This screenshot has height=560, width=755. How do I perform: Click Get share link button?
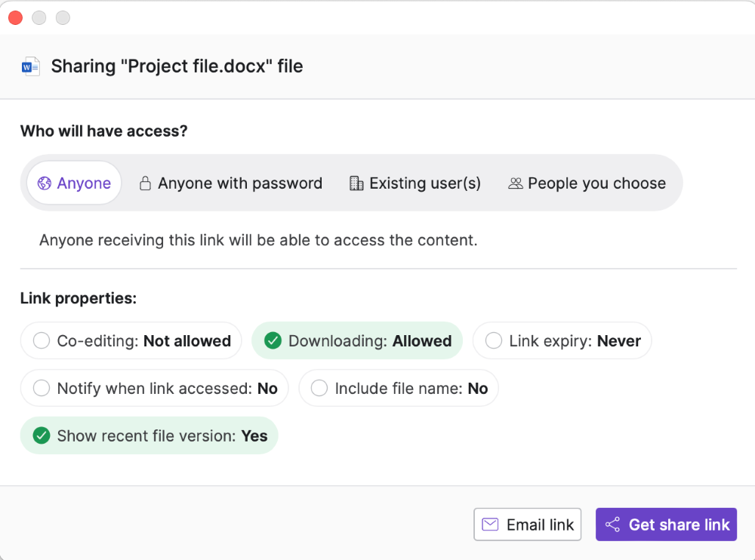[x=666, y=525]
